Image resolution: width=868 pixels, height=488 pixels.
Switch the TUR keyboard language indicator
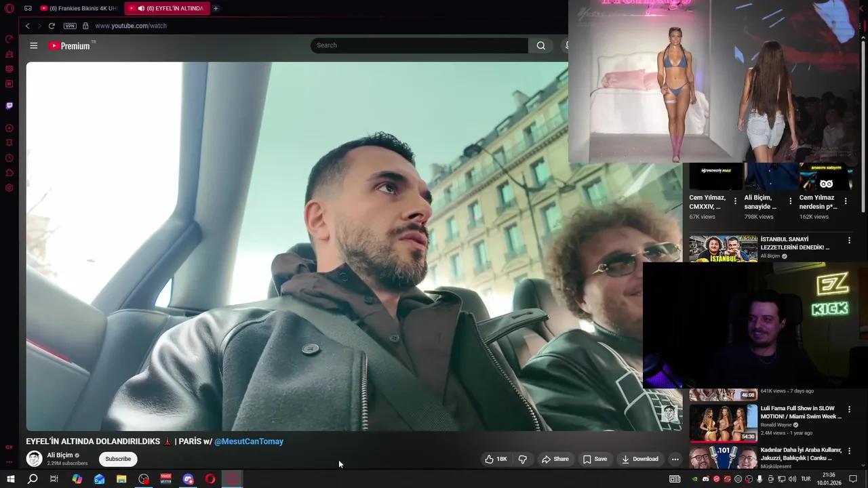[x=806, y=479]
